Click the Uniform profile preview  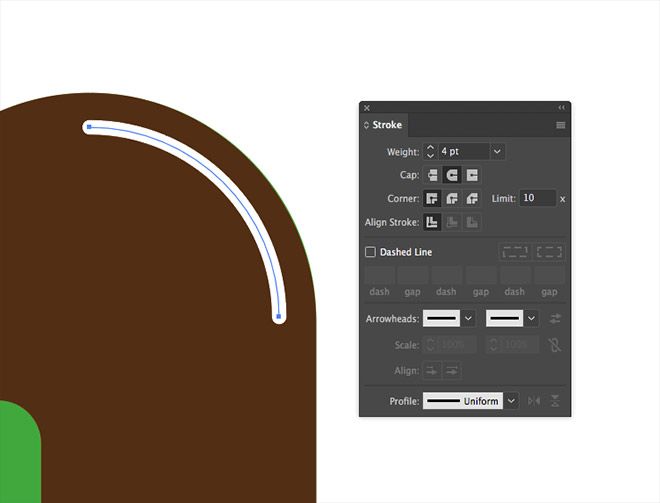click(x=463, y=401)
